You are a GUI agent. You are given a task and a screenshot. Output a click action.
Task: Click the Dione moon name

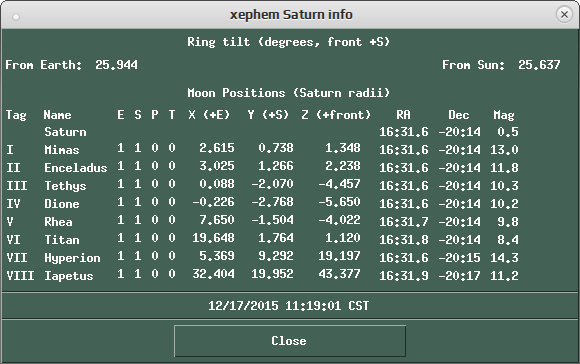click(62, 204)
